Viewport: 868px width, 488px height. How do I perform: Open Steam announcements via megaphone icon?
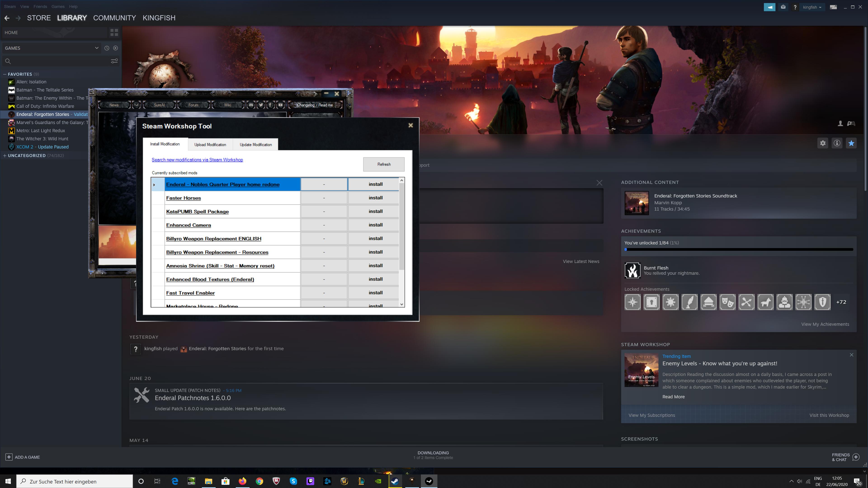(770, 7)
